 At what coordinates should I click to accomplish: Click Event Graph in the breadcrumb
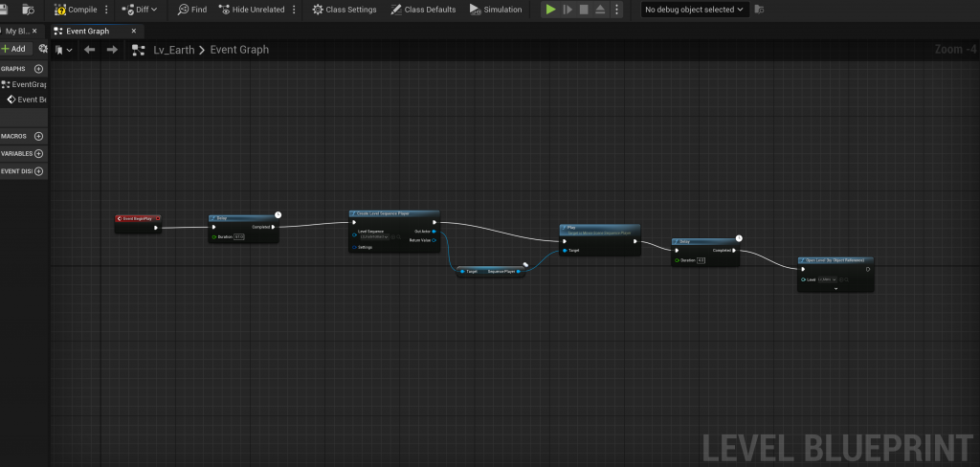tap(239, 50)
